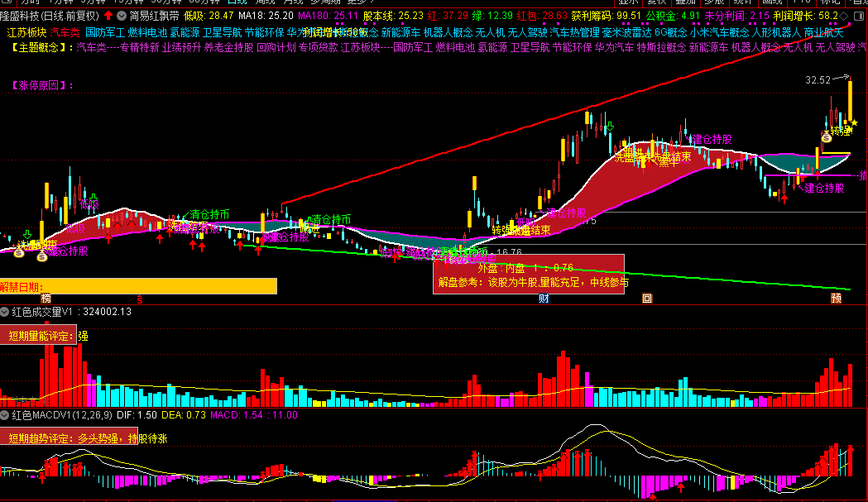868x502 pixels.
Task: Click the red up arrow beside 隆盛科技 title
Action: pos(108,16)
